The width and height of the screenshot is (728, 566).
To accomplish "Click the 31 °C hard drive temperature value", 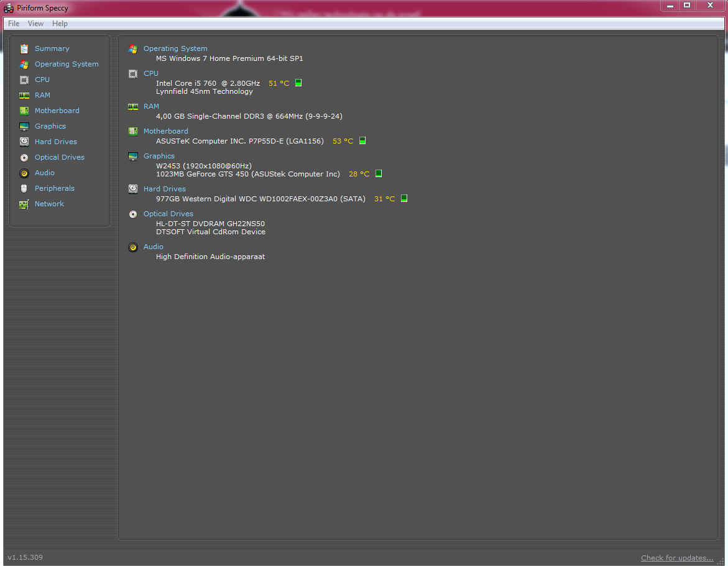I will (x=385, y=199).
